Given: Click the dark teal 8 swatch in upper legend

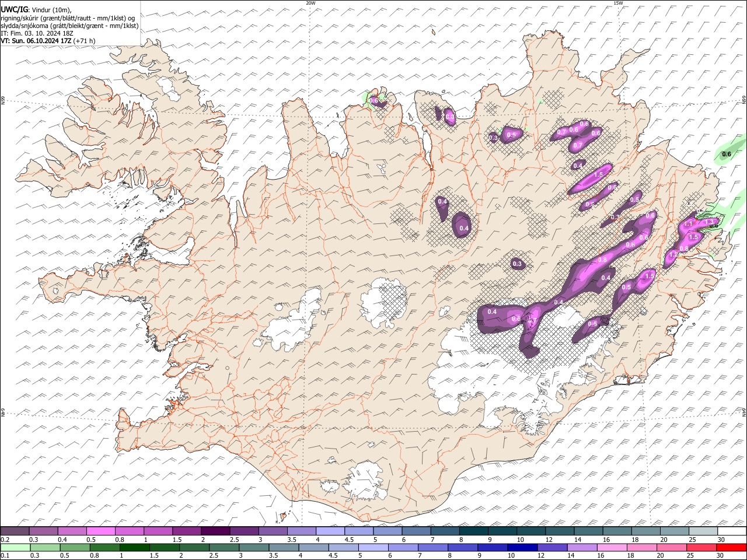Looking at the screenshot, I should coord(473,531).
